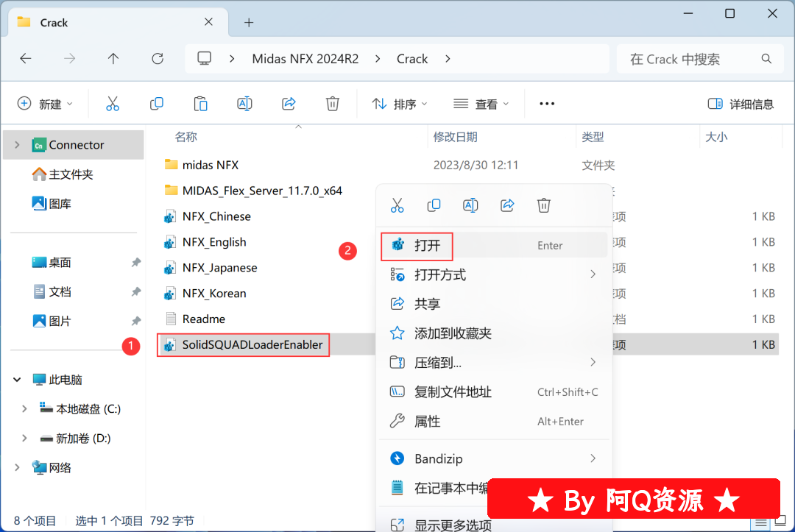795x532 pixels.
Task: Expand the Connector tree node
Action: click(17, 145)
